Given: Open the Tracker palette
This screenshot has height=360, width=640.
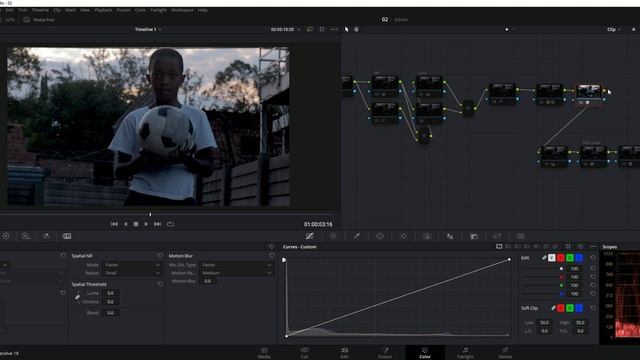Looking at the screenshot, I should click(x=404, y=236).
